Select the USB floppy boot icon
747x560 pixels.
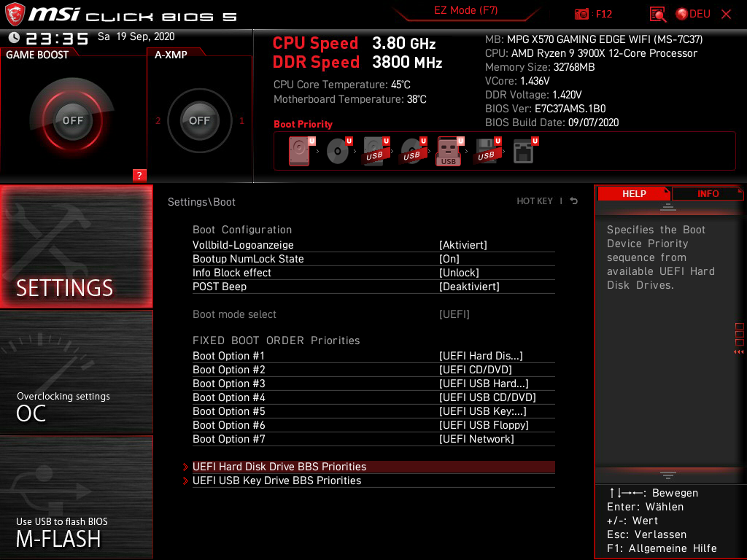pos(486,151)
